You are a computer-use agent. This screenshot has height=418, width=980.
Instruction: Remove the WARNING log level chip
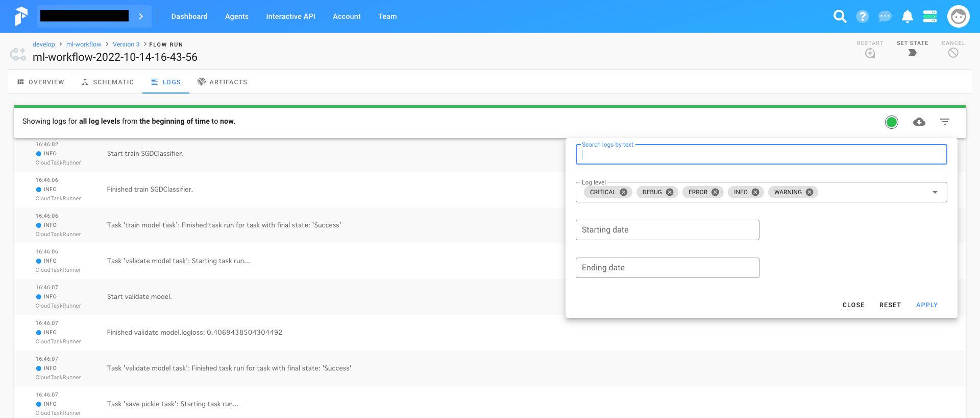[810, 192]
